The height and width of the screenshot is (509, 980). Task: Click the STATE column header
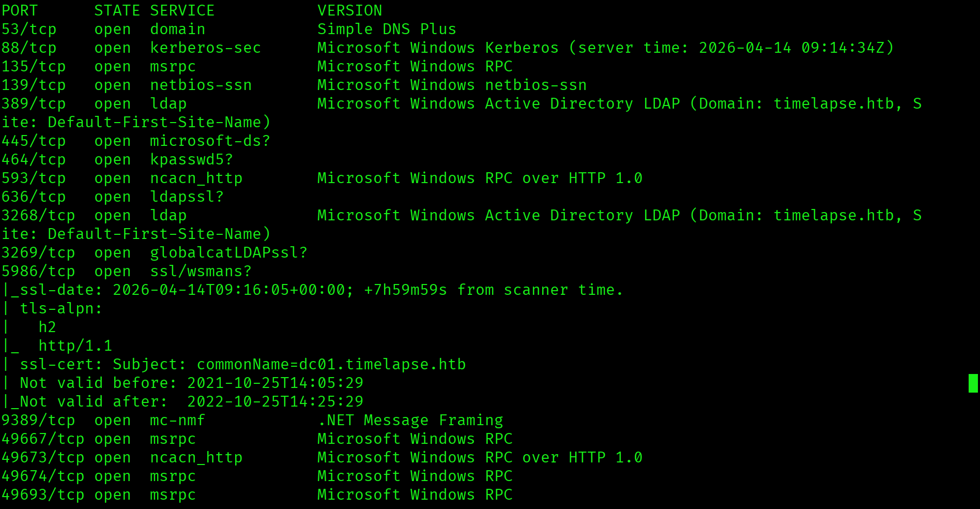tap(117, 10)
